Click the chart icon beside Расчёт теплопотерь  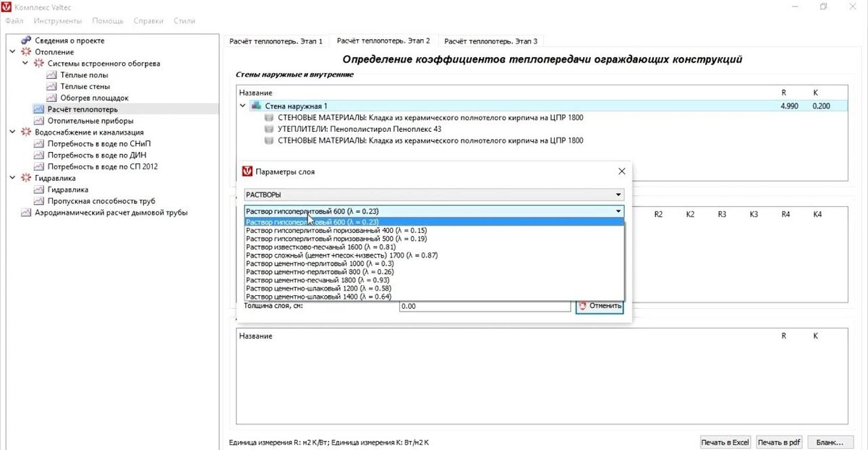coord(39,109)
